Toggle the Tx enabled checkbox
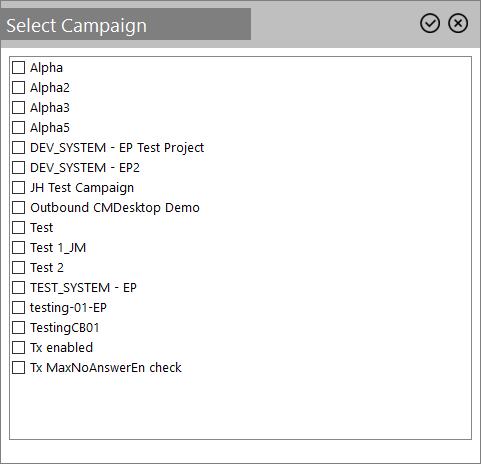The width and height of the screenshot is (481, 464). coord(18,347)
